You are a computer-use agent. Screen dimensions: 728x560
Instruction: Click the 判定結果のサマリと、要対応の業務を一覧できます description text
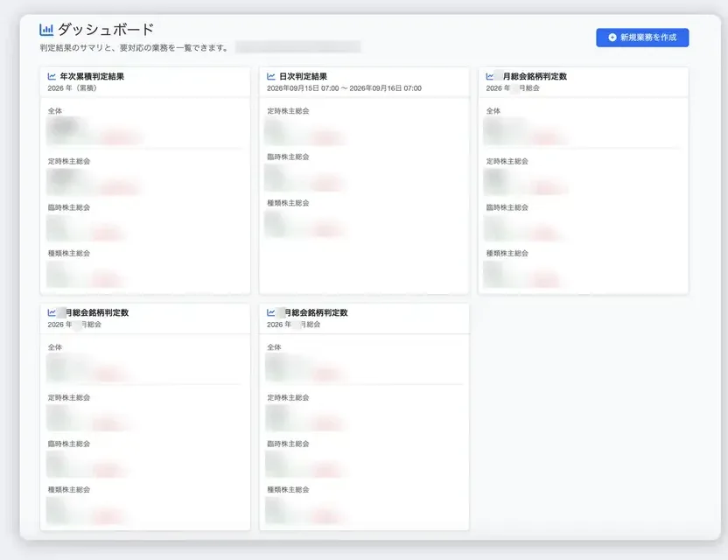click(134, 47)
